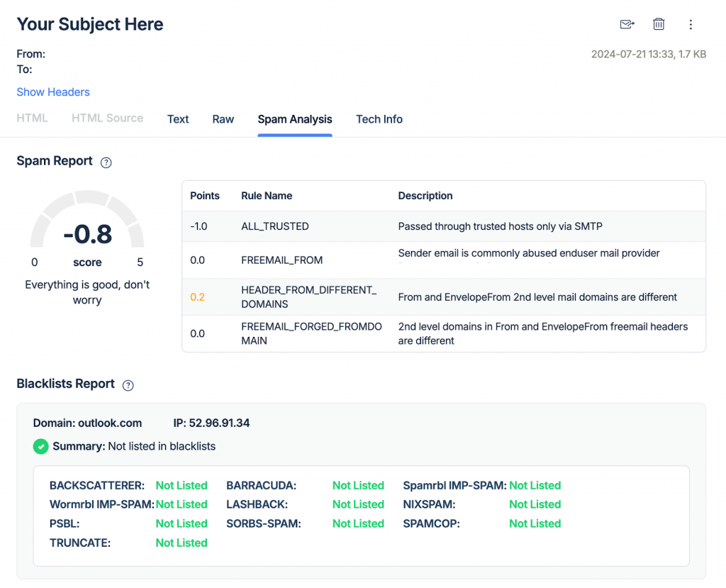Open the Spam Report help icon
The height and width of the screenshot is (588, 726).
pyautogui.click(x=106, y=162)
